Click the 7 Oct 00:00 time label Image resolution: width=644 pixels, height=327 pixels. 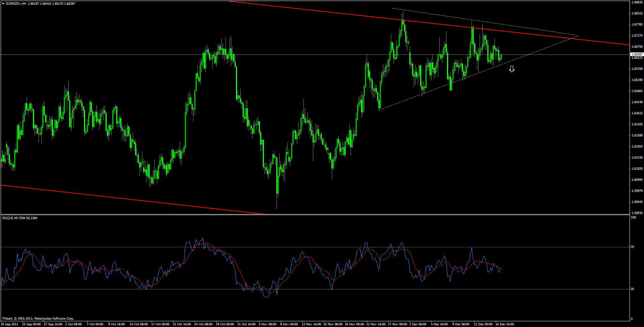(x=95, y=324)
